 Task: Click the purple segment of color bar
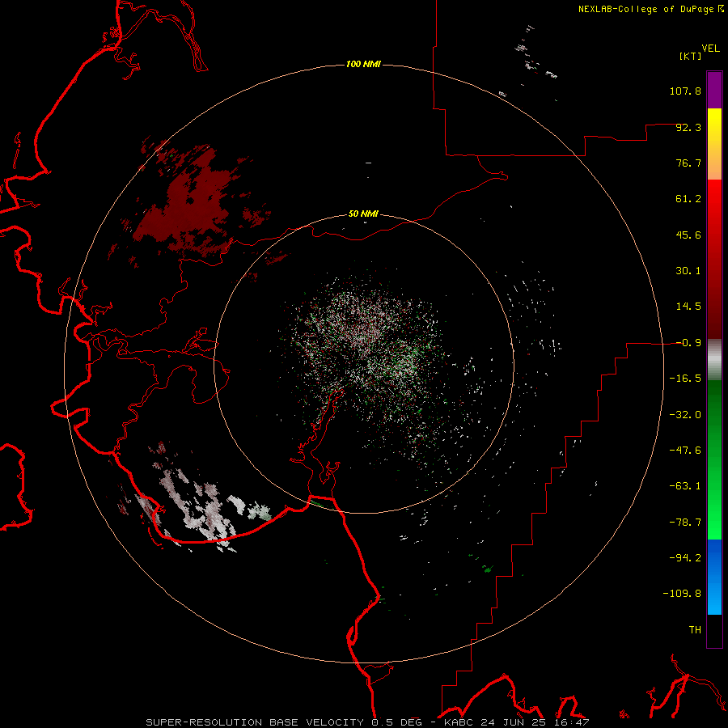tap(714, 90)
